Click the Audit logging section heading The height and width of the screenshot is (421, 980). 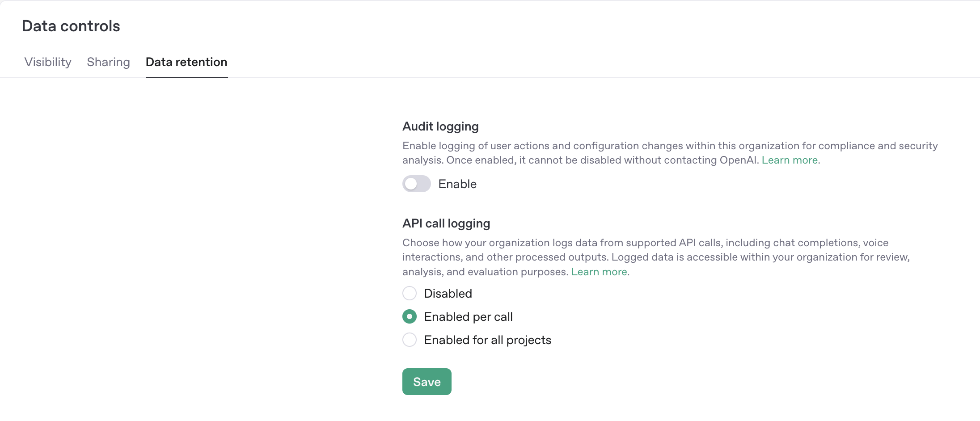tap(440, 126)
